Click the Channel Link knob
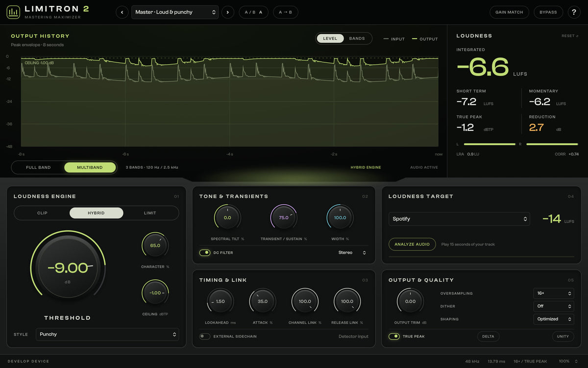The image size is (588, 368). point(305,301)
